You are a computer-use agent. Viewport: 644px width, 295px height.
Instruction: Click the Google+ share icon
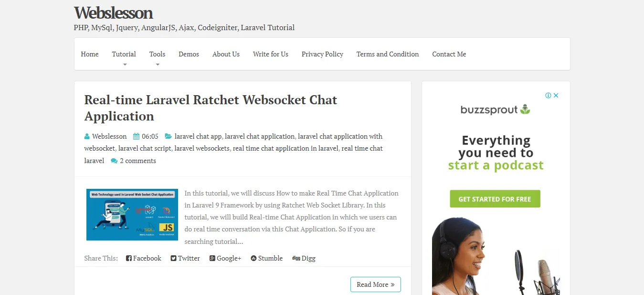[212, 258]
